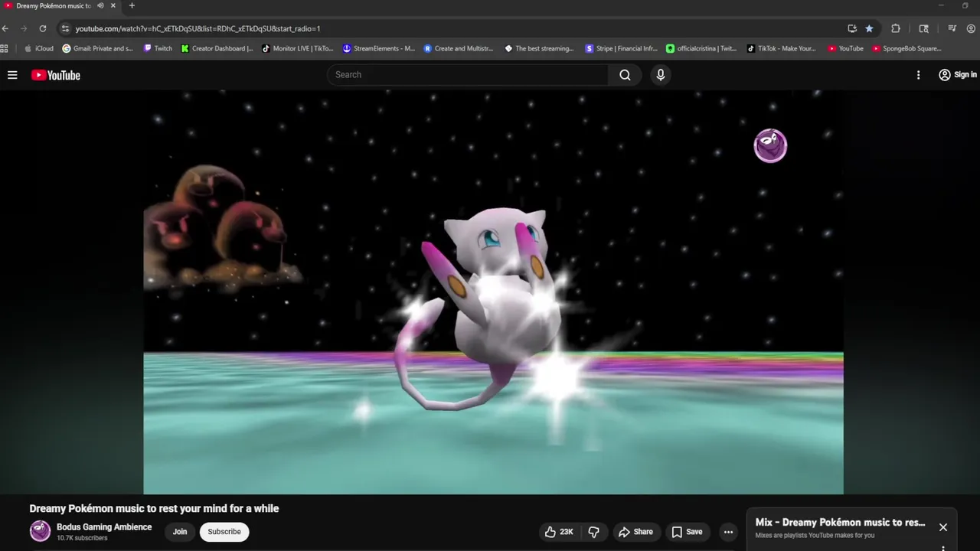Open StreamElements bookmark
This screenshot has height=551, width=980.
coord(379,48)
